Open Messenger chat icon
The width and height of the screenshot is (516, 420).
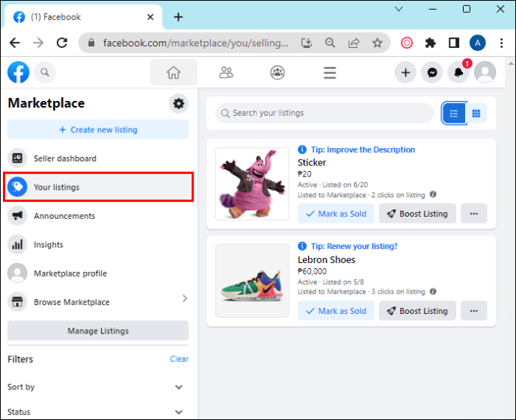(432, 72)
